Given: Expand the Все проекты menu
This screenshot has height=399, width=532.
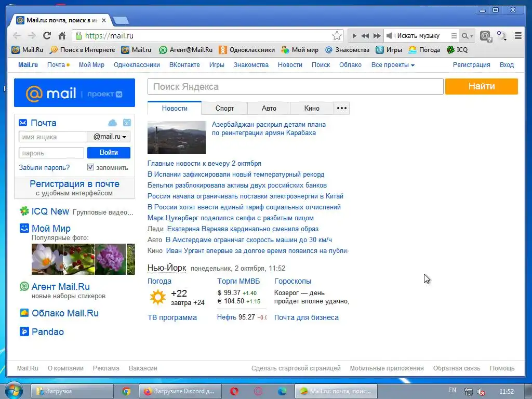Looking at the screenshot, I should coord(393,65).
